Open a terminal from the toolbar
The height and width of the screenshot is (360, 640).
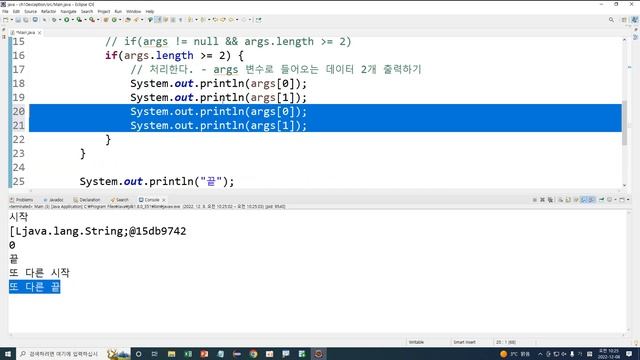click(35, 20)
